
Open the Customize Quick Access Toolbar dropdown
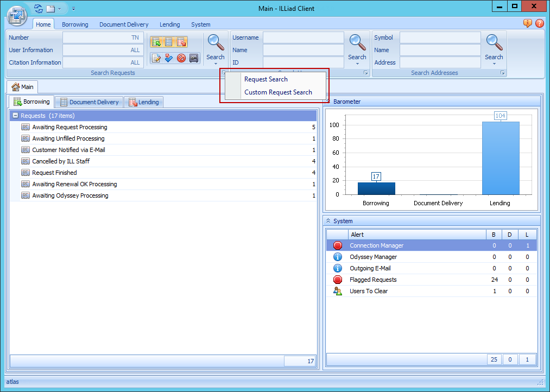[x=73, y=9]
